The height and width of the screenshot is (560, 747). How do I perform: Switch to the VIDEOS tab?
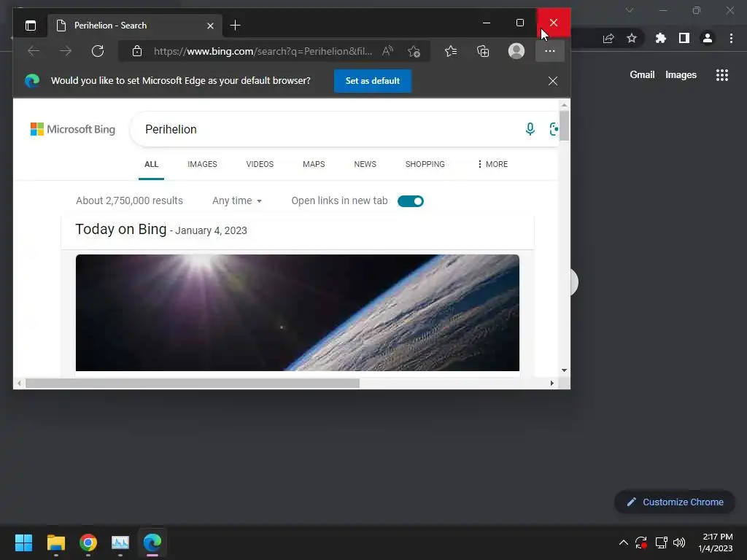coord(260,164)
